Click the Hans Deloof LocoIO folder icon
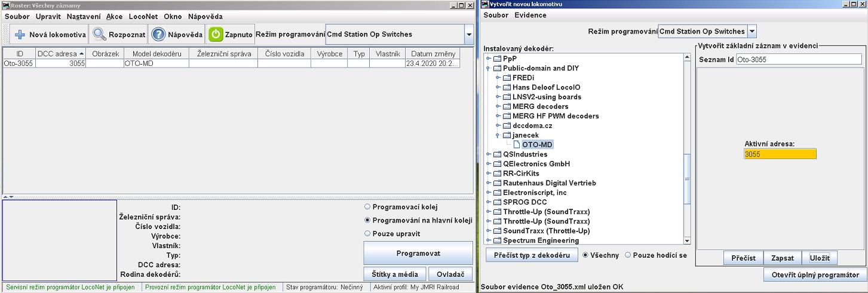 coord(507,87)
